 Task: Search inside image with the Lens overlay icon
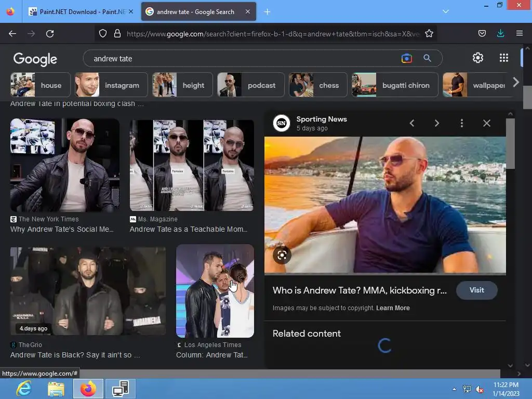tap(282, 255)
